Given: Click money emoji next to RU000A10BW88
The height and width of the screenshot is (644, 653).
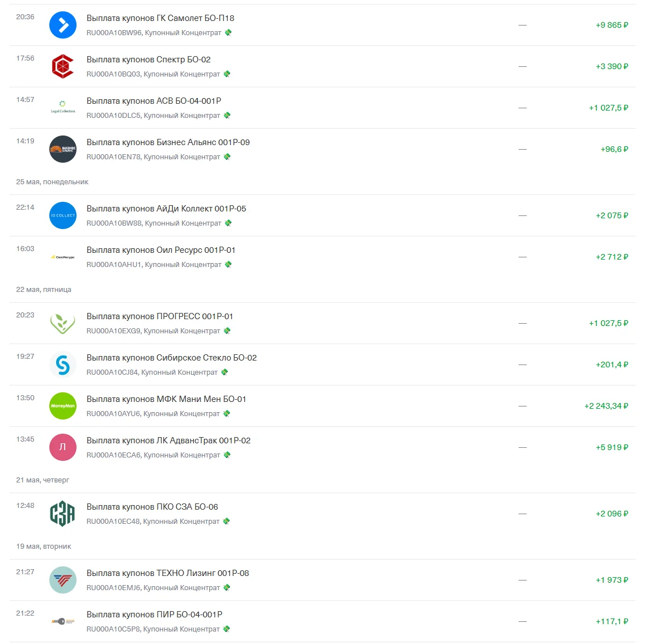Looking at the screenshot, I should click(x=228, y=223).
